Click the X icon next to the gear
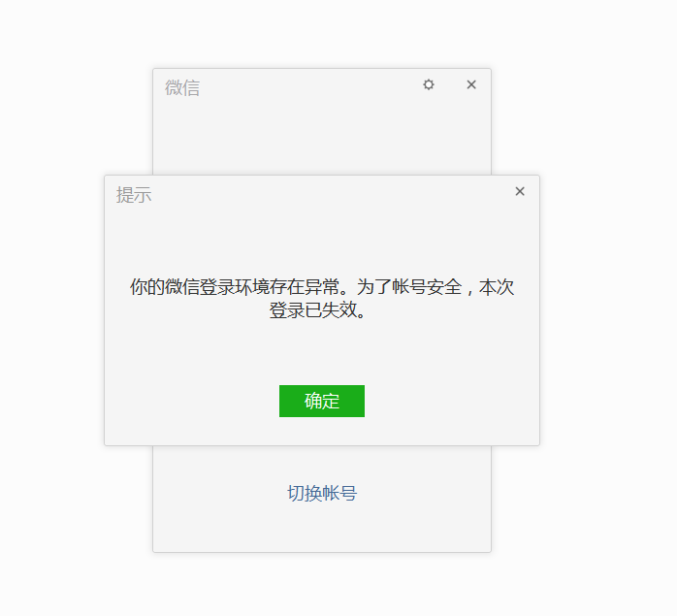 [x=471, y=84]
